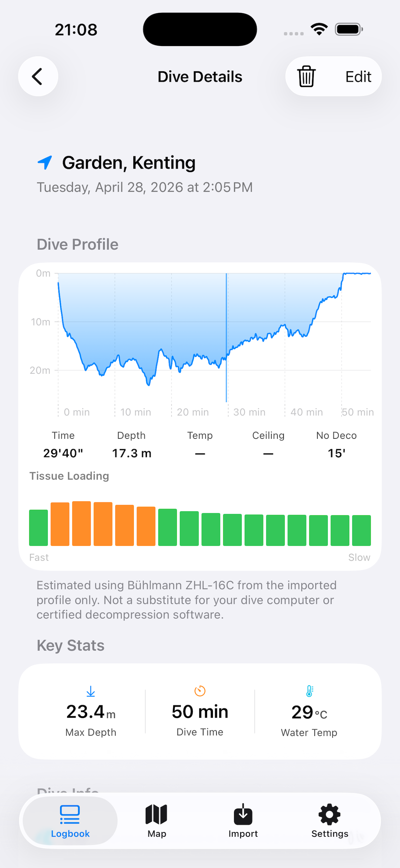The width and height of the screenshot is (400, 868).
Task: Tap the Depth 17.3 m readout
Action: 131,453
